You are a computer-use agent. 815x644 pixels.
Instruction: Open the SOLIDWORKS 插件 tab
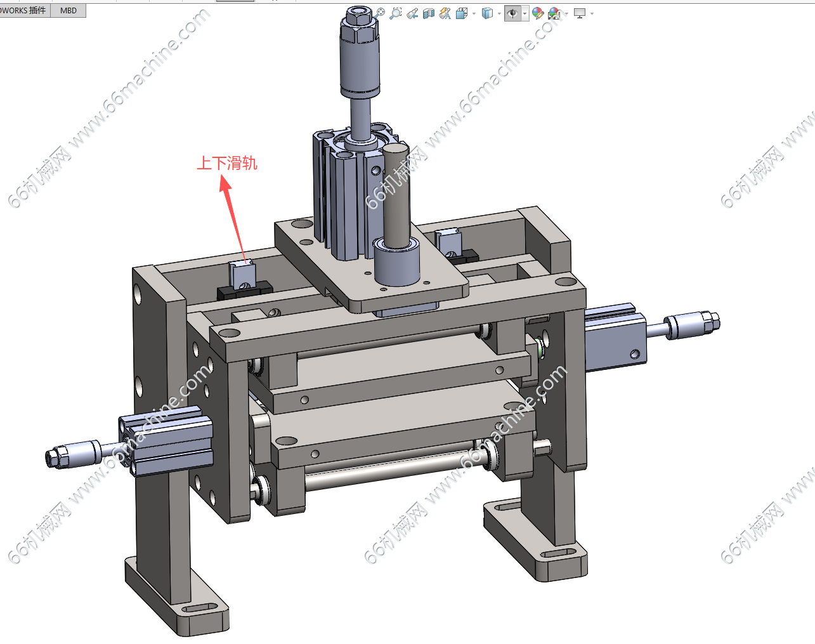pos(24,10)
